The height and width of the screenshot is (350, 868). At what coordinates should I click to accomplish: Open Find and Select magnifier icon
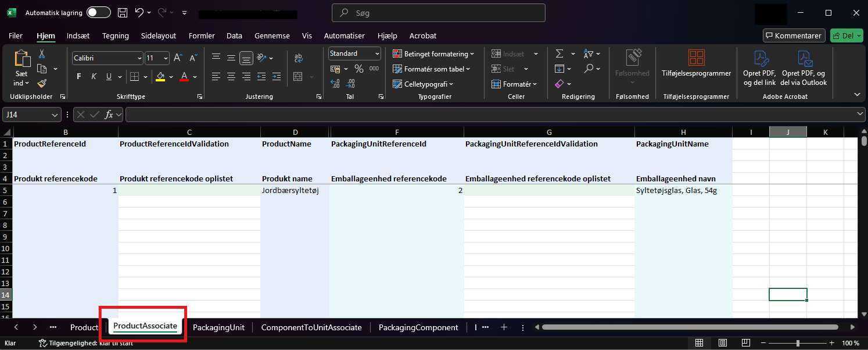coord(589,69)
